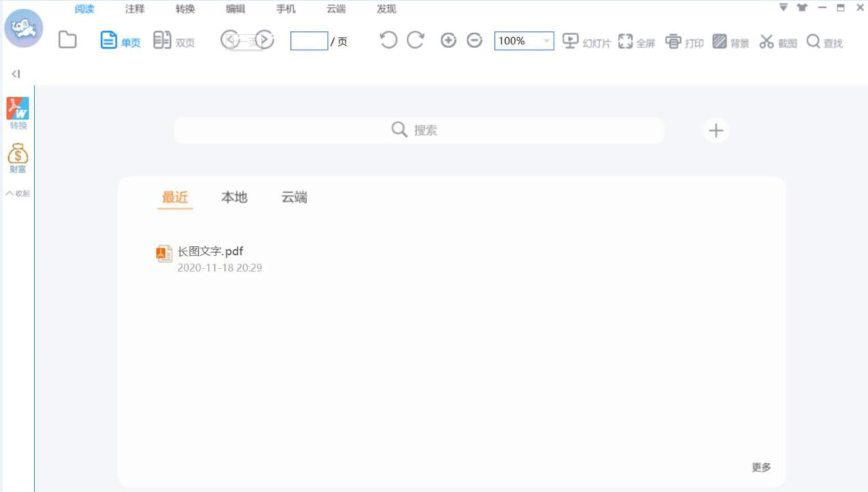
Task: Switch to double page view (双页)
Action: [174, 41]
